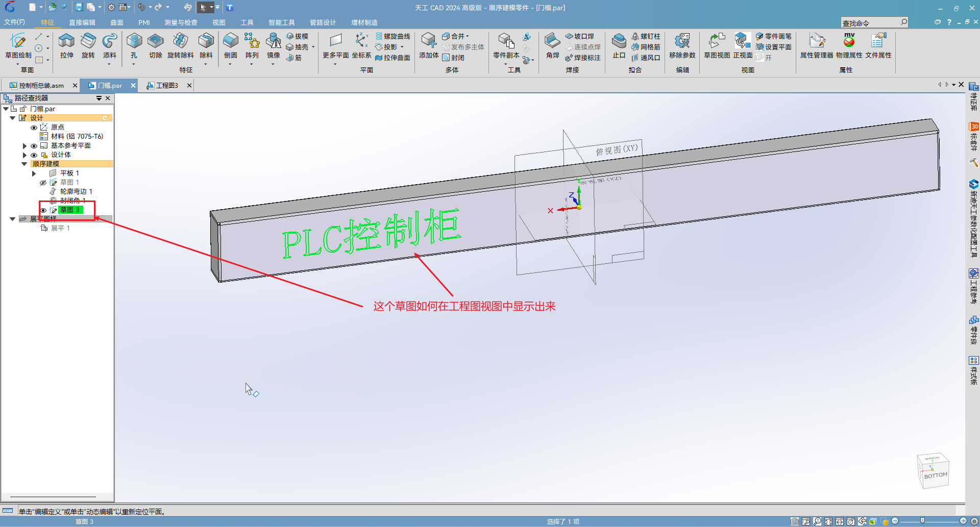Click the Open file folder icon

pos(52,7)
